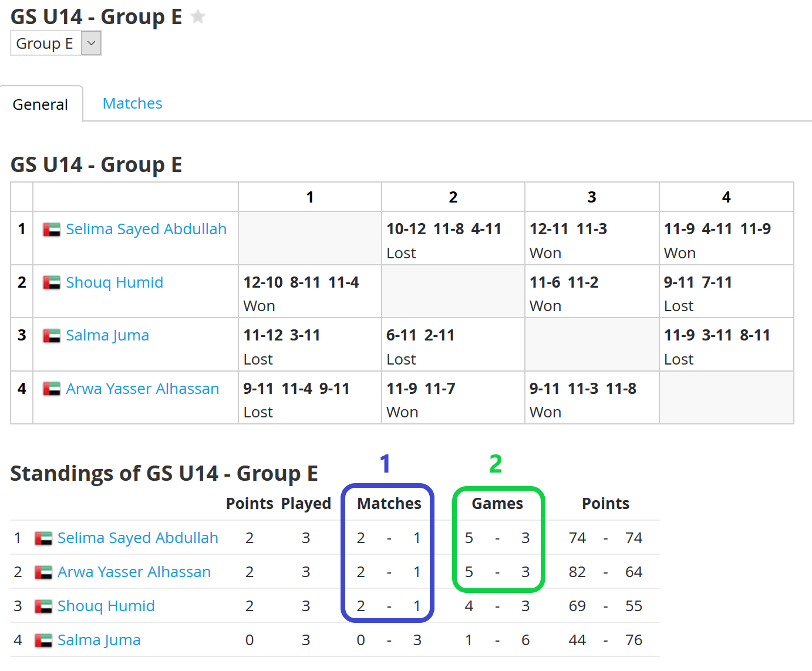Image resolution: width=812 pixels, height=671 pixels.
Task: Click the score cell '9-11 11-3 11-8'
Action: click(x=592, y=397)
